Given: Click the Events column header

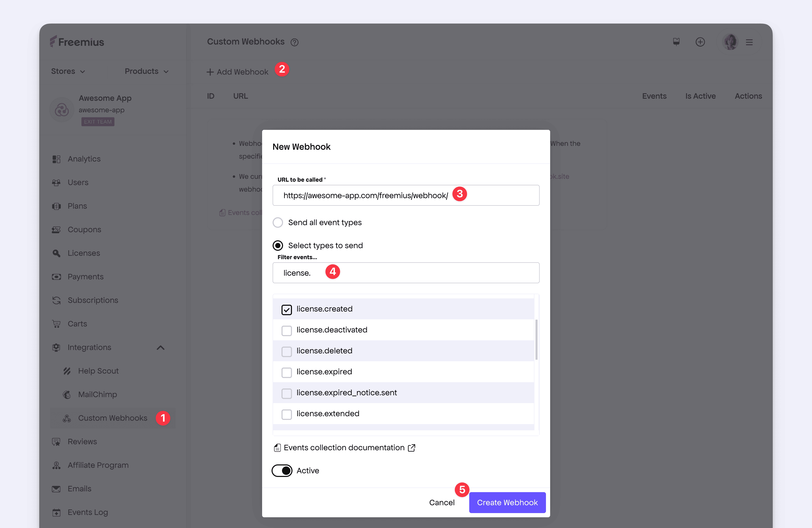Looking at the screenshot, I should point(654,96).
